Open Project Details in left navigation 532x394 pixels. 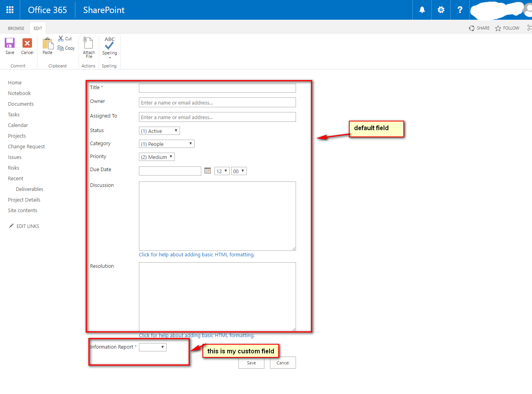tap(24, 200)
